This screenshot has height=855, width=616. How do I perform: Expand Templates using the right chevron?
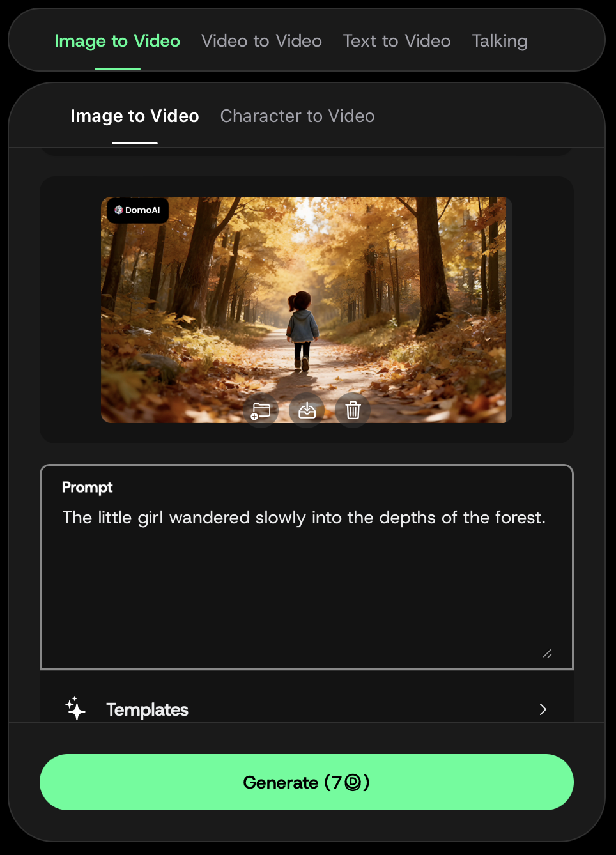click(543, 709)
